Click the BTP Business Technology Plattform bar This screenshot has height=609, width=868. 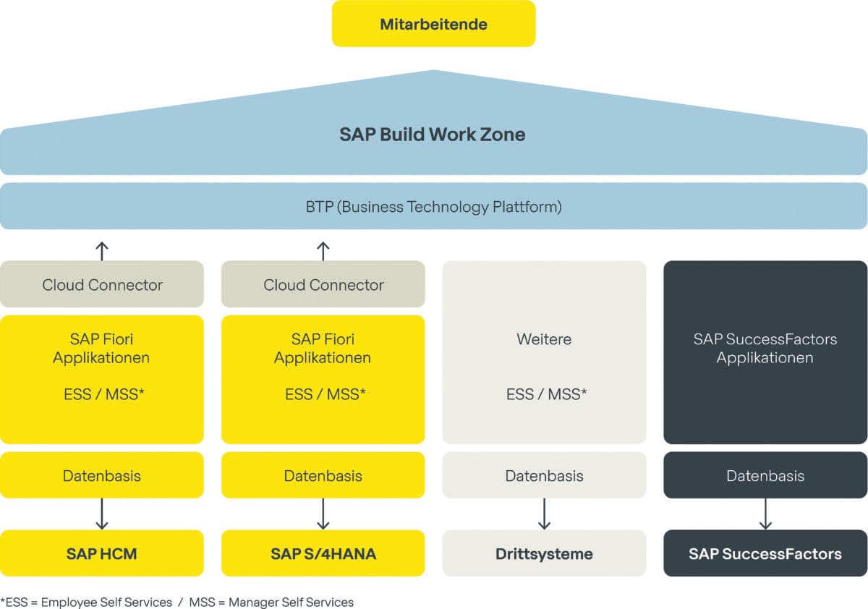tap(433, 207)
